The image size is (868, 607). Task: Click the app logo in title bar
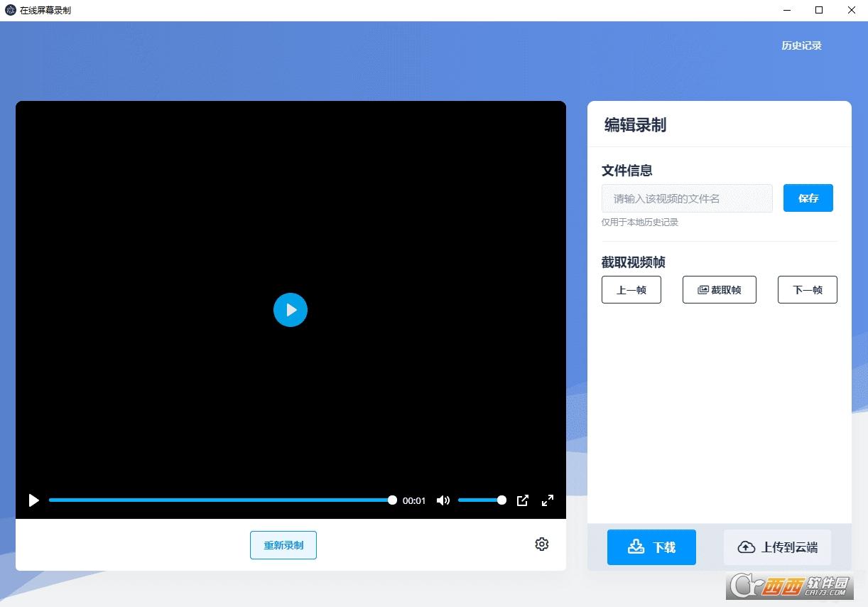(11, 11)
